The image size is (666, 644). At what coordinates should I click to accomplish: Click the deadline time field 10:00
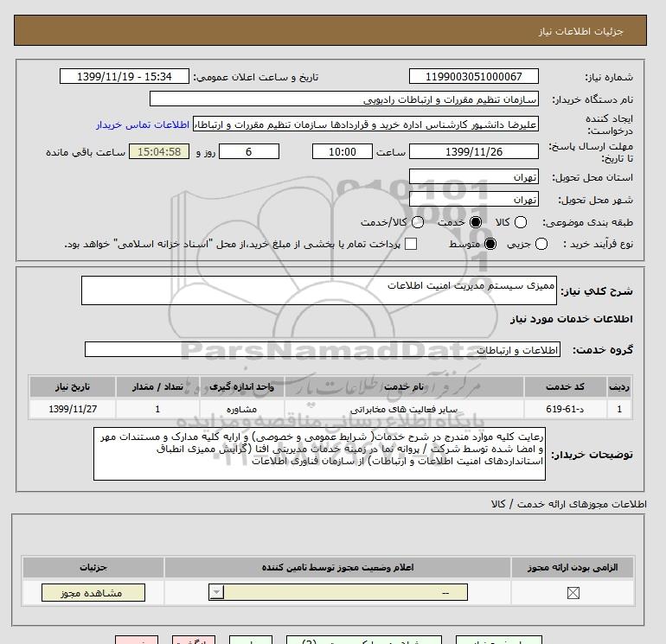[343, 151]
